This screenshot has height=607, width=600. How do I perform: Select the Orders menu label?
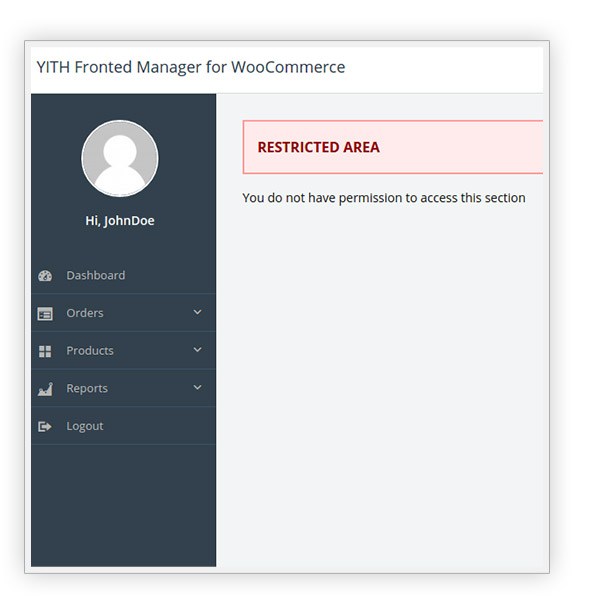pos(85,313)
